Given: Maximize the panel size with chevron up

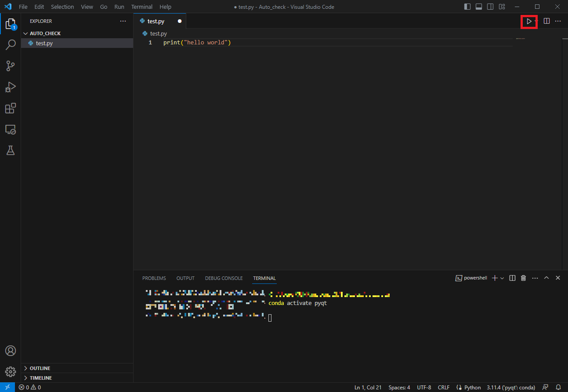Looking at the screenshot, I should tap(546, 278).
